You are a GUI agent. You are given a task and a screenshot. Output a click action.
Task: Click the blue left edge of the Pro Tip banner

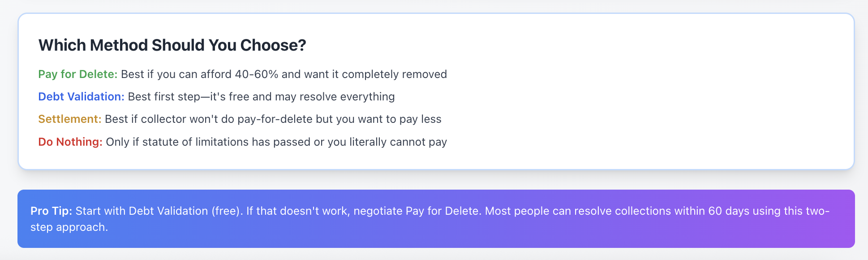22,219
